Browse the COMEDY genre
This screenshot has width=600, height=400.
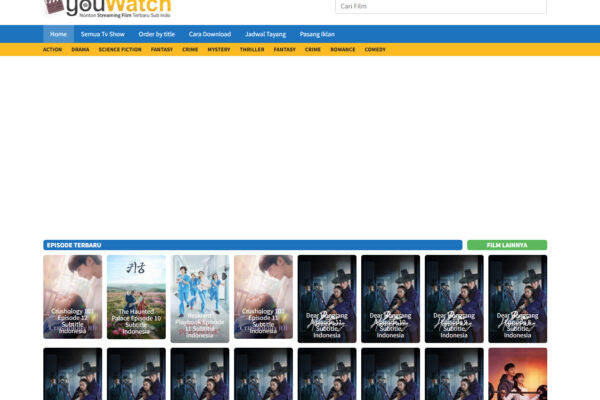(x=375, y=49)
